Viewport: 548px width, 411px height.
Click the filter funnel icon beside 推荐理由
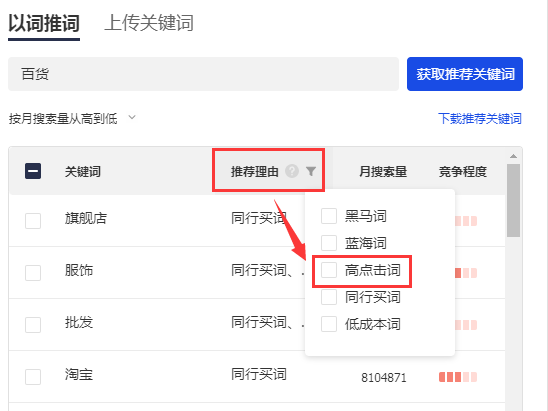tap(311, 171)
